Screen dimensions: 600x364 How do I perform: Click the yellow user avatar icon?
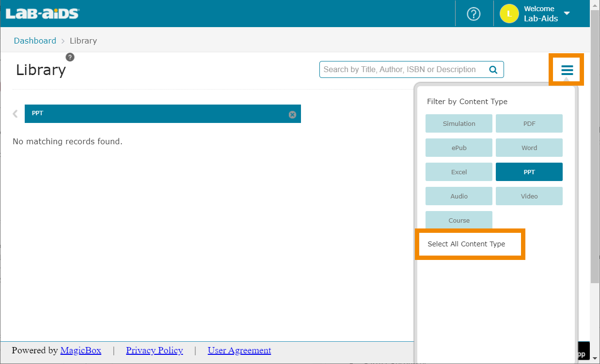tap(509, 14)
